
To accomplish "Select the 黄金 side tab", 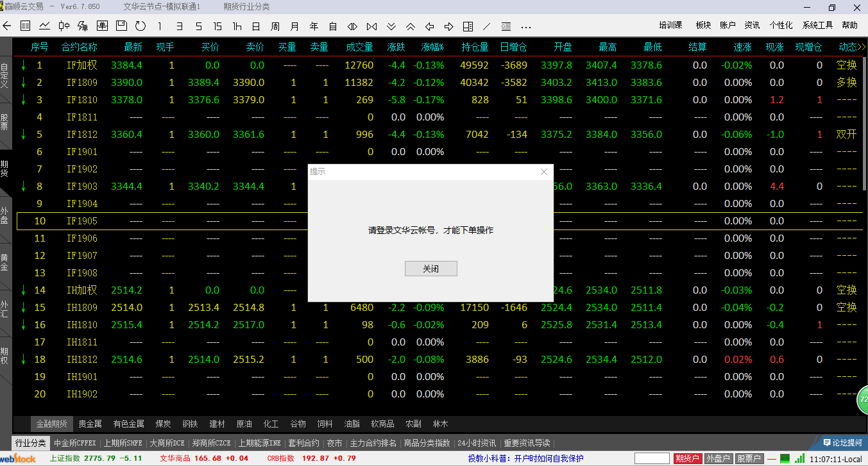I will coord(5,262).
